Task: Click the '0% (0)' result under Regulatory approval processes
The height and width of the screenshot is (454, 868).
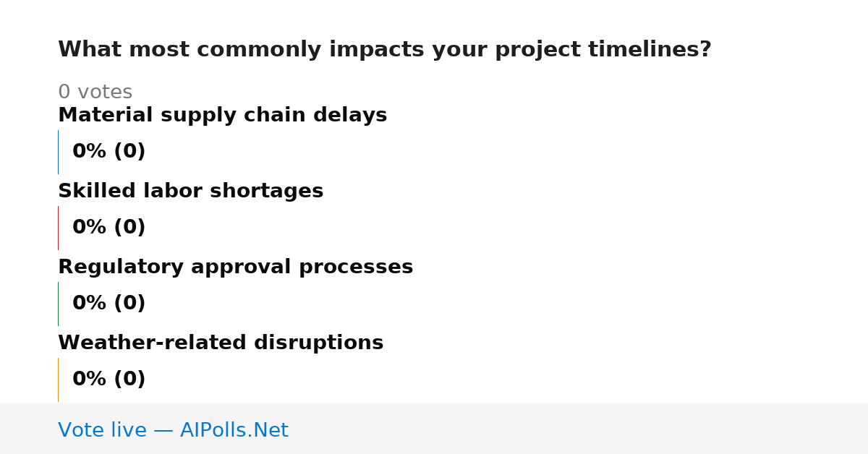Action: coord(109,304)
